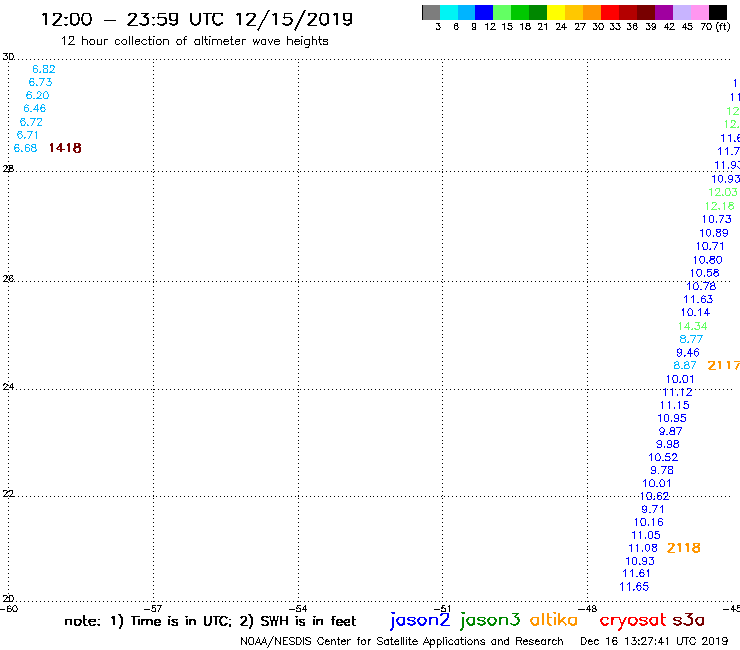Click the 11.05 wave height value
Screen dimensions: 740x650
click(x=646, y=535)
